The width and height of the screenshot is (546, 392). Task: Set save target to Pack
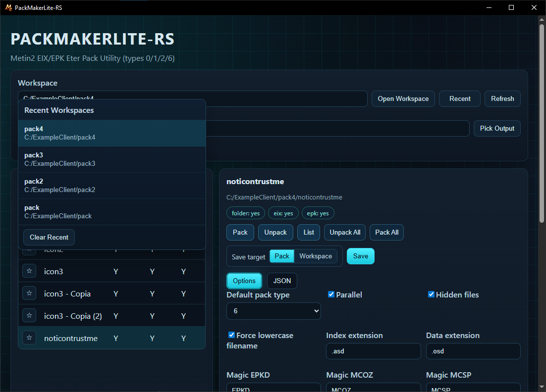[x=282, y=256]
